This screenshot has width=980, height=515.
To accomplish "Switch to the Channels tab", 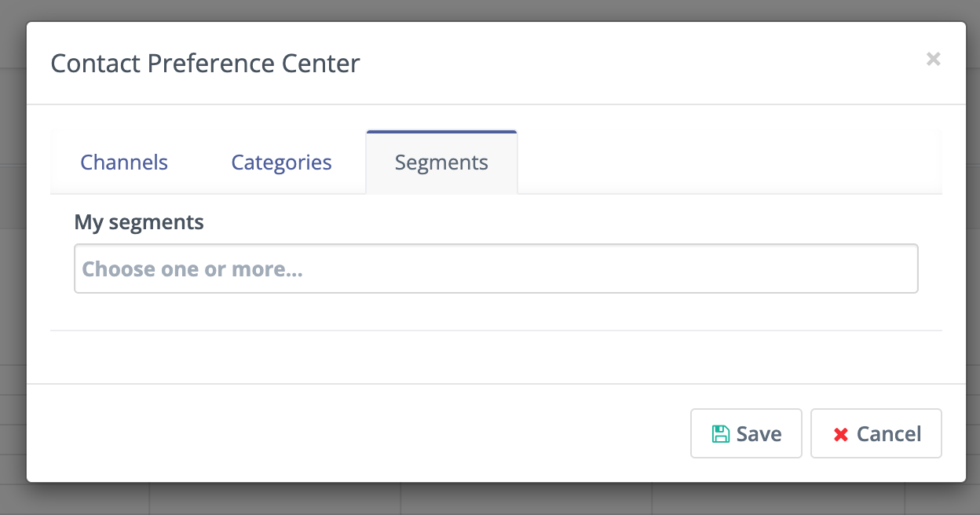I will pyautogui.click(x=123, y=162).
